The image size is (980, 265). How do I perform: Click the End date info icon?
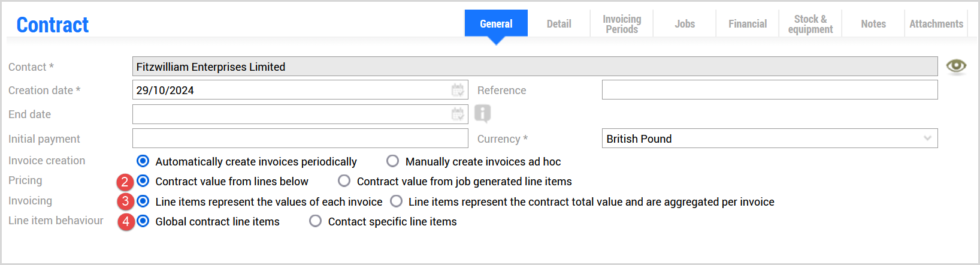[483, 113]
